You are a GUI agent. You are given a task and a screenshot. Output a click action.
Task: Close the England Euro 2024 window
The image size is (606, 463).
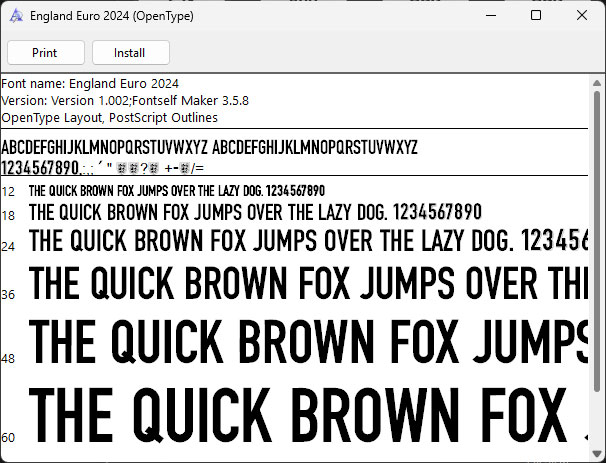pos(582,16)
